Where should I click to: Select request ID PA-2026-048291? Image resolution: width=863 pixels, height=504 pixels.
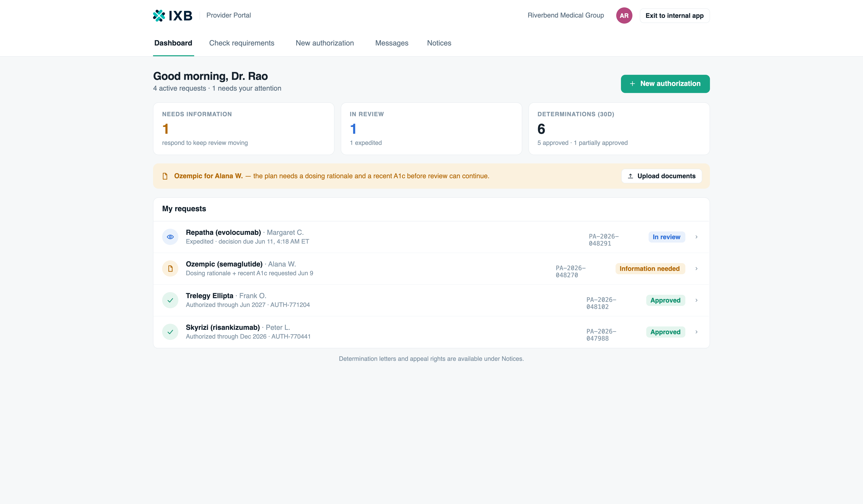(603, 240)
